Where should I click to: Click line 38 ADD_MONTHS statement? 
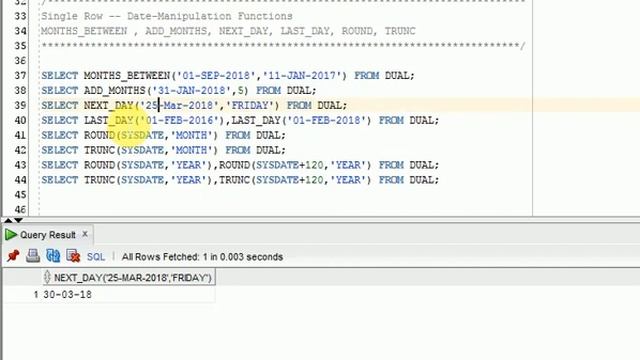click(179, 90)
